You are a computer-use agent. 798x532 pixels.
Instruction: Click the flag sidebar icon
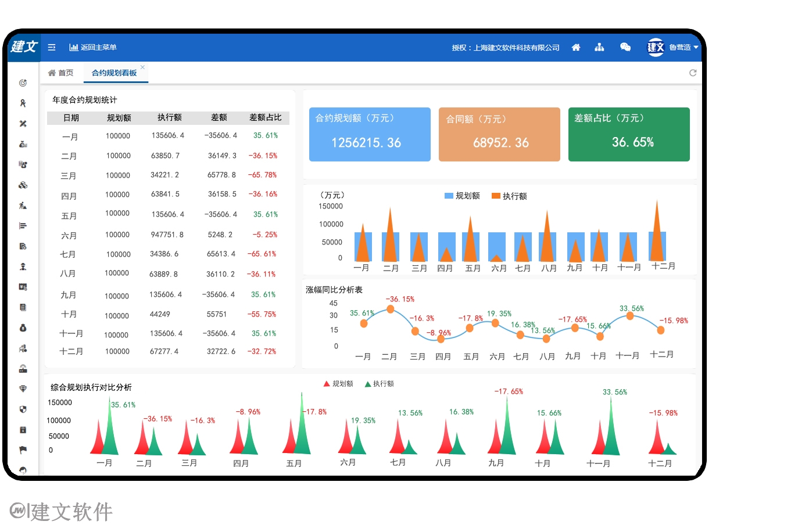pos(23,450)
